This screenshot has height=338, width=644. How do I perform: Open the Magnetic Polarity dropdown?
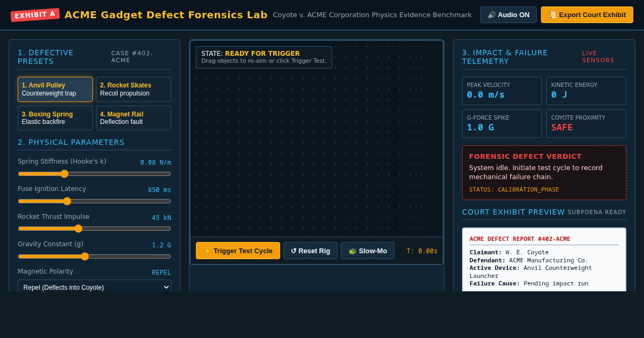tap(94, 287)
